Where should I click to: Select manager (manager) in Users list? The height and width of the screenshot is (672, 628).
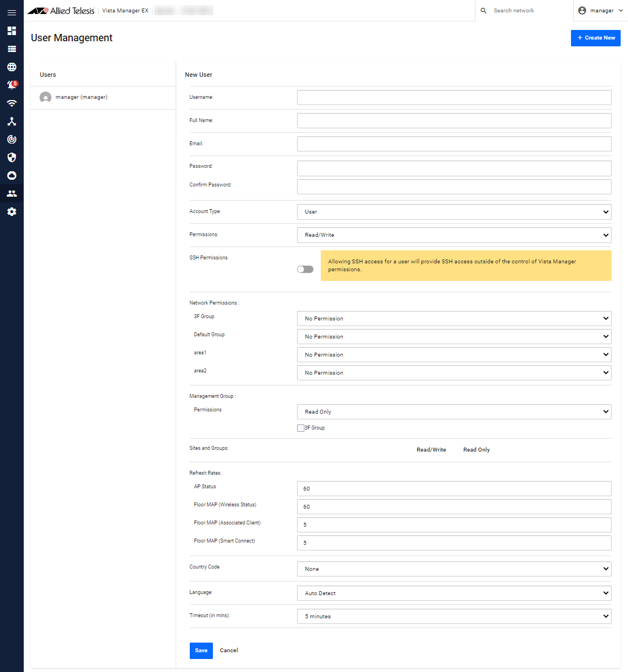pos(81,97)
